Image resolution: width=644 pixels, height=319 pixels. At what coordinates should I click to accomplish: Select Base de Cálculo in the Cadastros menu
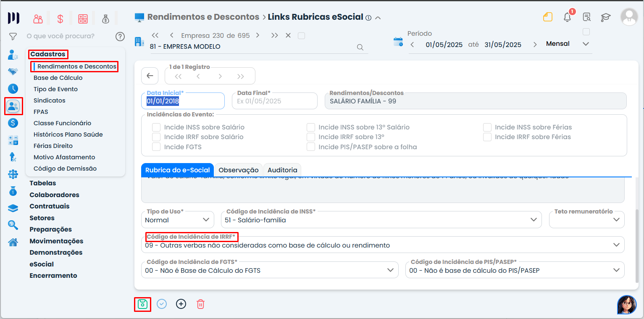pyautogui.click(x=58, y=78)
